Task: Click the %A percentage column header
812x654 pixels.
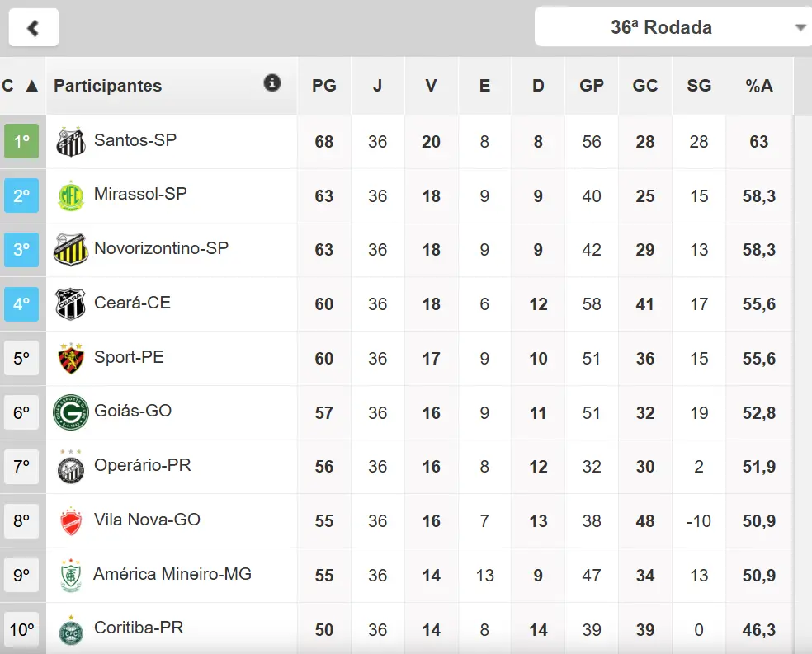Action: coord(758,86)
